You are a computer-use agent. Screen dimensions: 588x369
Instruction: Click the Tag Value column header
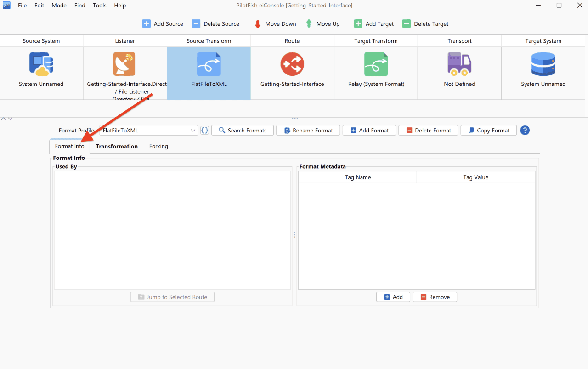[x=476, y=177]
